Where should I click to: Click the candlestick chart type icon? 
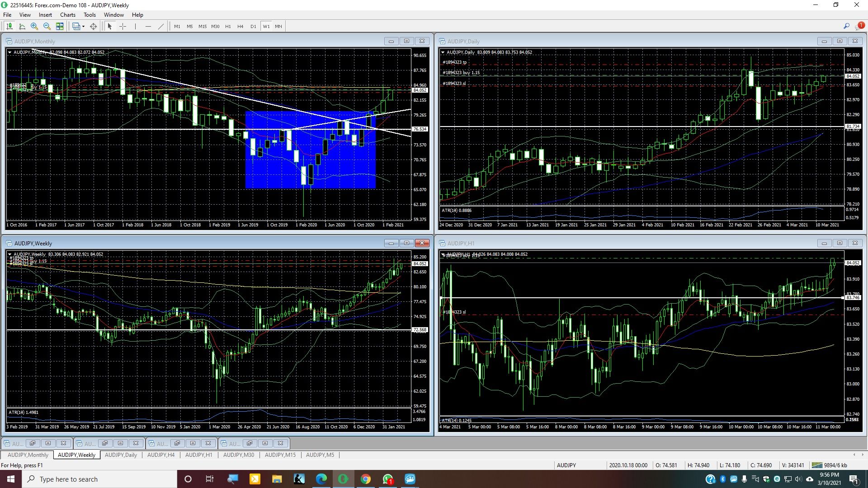tap(9, 26)
